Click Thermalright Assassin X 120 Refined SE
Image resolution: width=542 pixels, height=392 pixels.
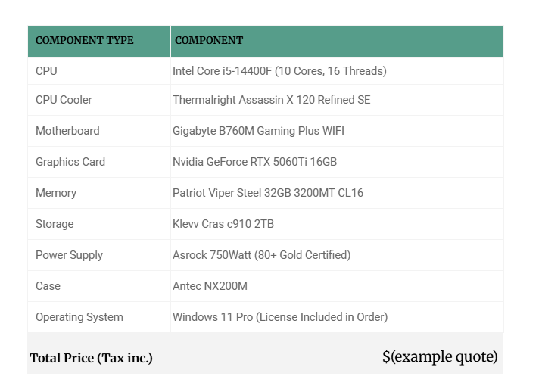pyautogui.click(x=271, y=100)
